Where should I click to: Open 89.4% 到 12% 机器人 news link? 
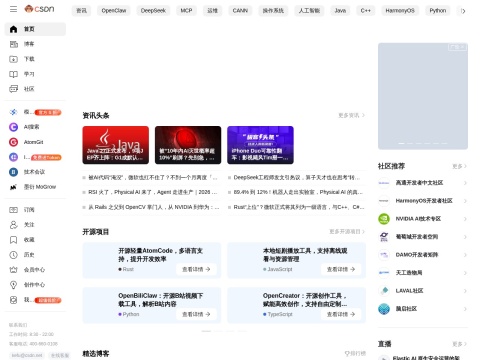[x=298, y=192]
